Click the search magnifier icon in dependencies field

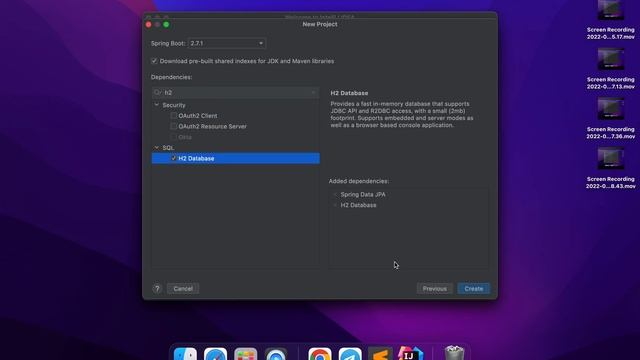pyautogui.click(x=158, y=93)
